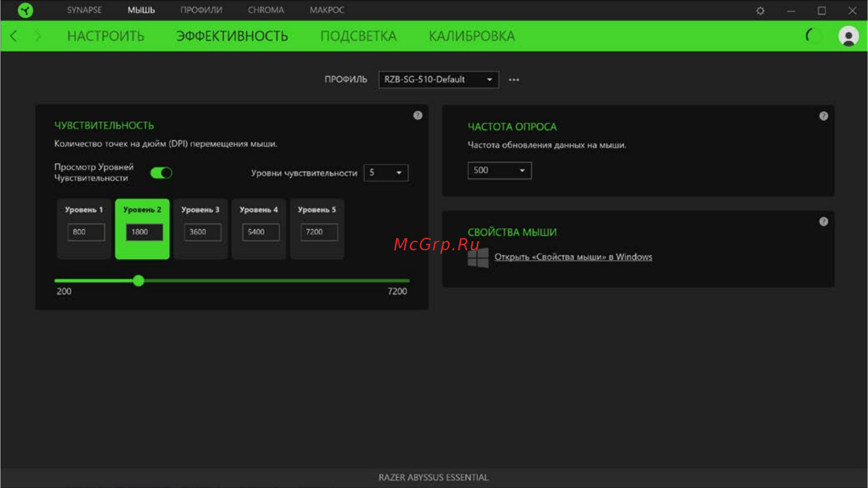Image resolution: width=868 pixels, height=488 pixels.
Task: Toggle Просмотр Уровней Чувствительности switch
Action: (x=161, y=173)
